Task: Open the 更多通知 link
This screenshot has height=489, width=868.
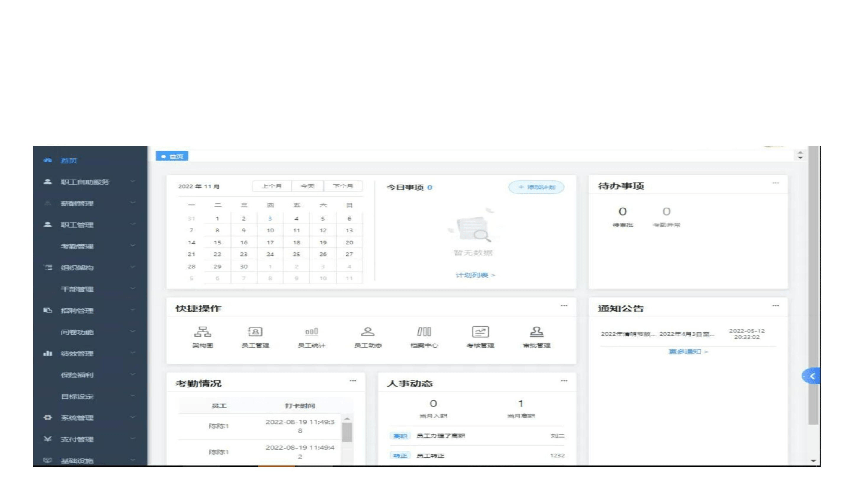Action: pyautogui.click(x=688, y=351)
